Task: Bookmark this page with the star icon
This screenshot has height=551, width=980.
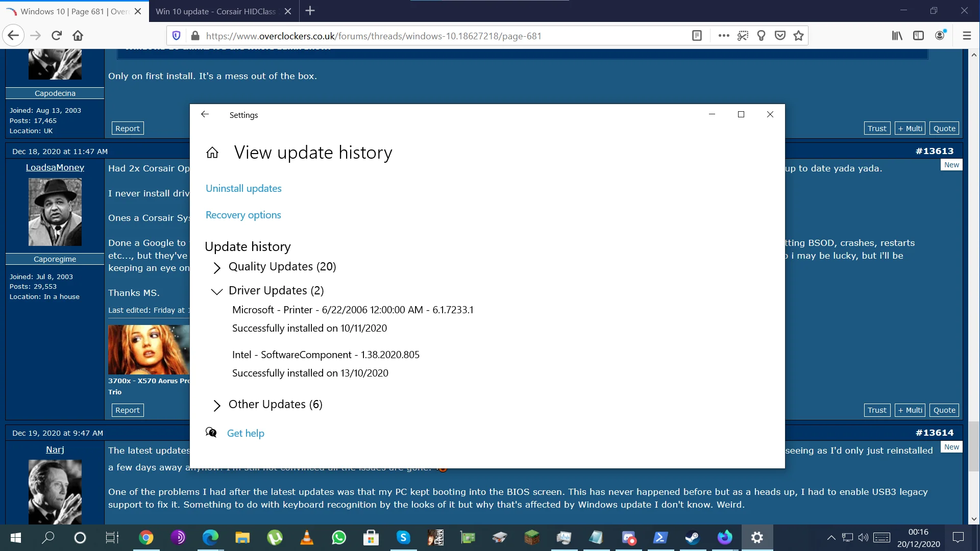Action: pos(799,36)
